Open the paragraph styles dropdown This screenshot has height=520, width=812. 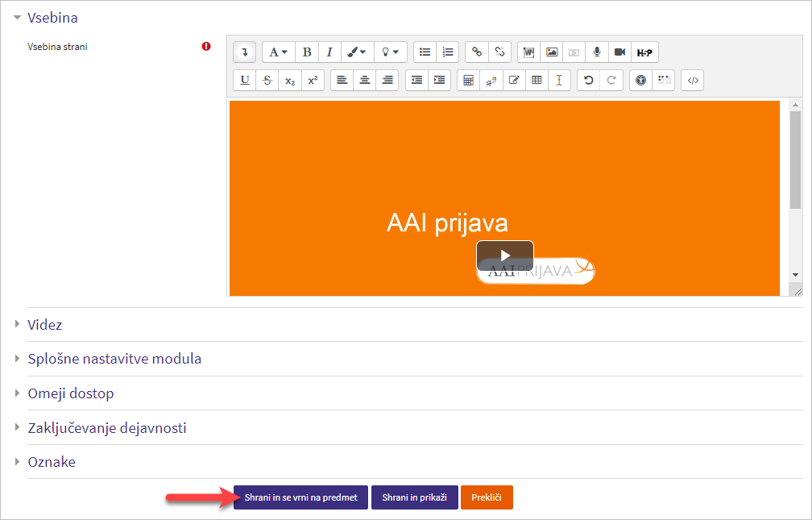279,52
